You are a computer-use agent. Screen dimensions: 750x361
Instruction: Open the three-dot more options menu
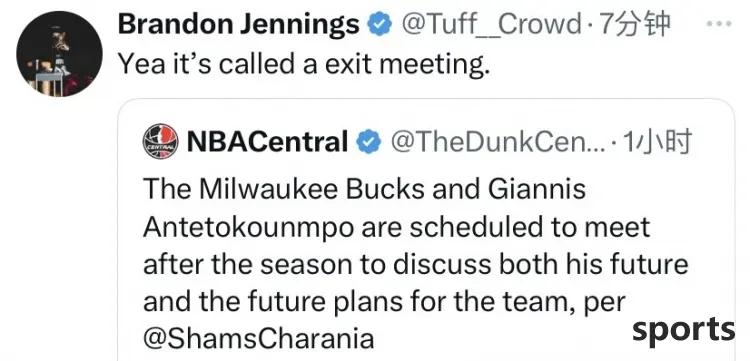[719, 23]
